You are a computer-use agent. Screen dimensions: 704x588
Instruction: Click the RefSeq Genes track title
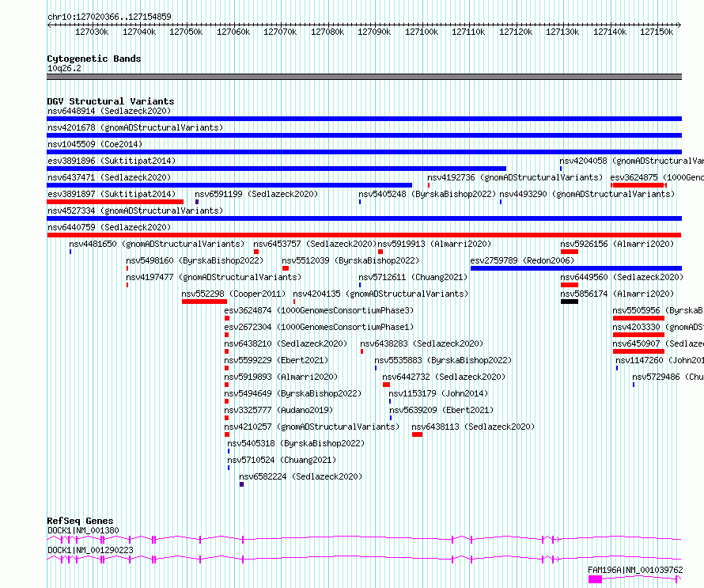(80, 521)
